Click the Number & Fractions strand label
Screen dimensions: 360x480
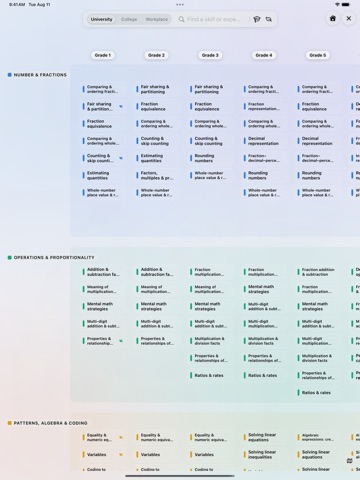tap(40, 75)
